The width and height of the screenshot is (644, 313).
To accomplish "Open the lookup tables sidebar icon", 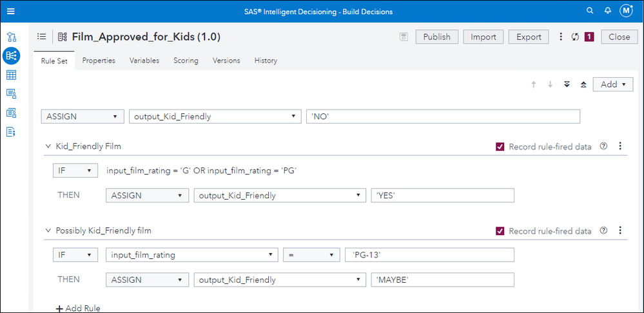I will tap(11, 75).
